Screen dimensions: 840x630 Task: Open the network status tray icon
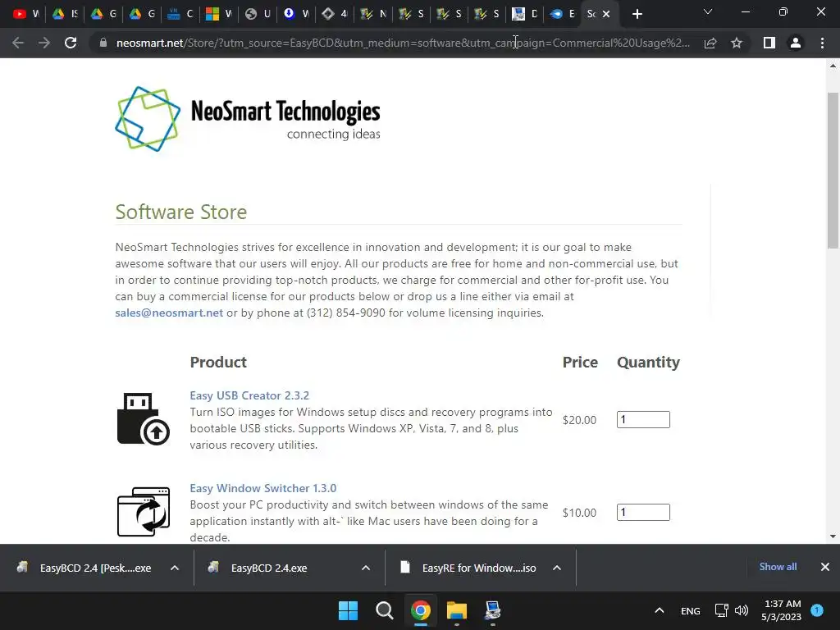pyautogui.click(x=722, y=610)
